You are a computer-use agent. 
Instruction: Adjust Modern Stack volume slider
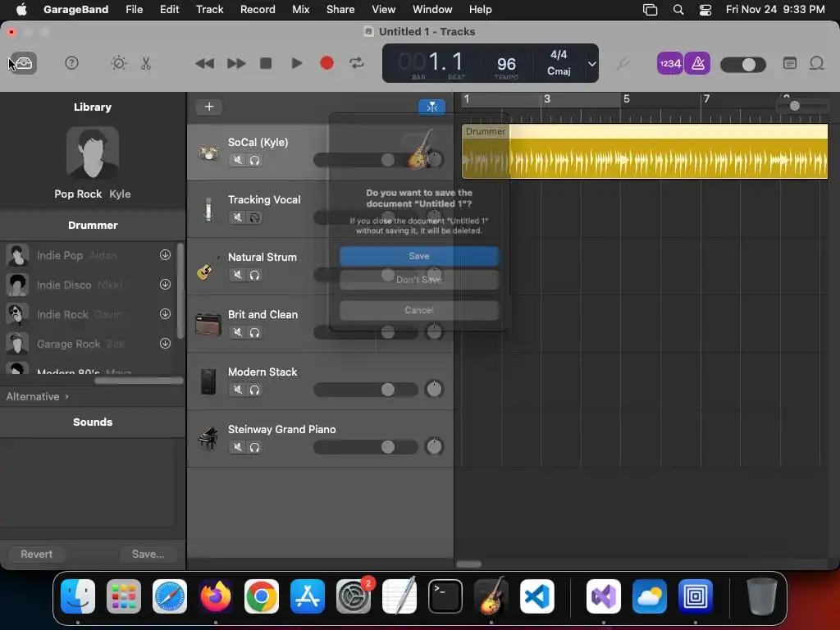tap(365, 390)
